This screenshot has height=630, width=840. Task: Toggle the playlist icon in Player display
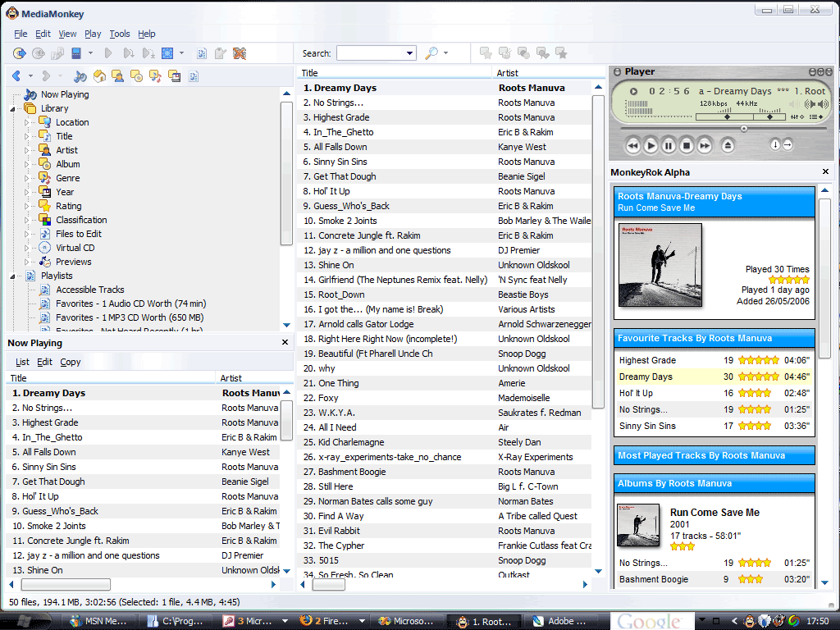pos(817,116)
